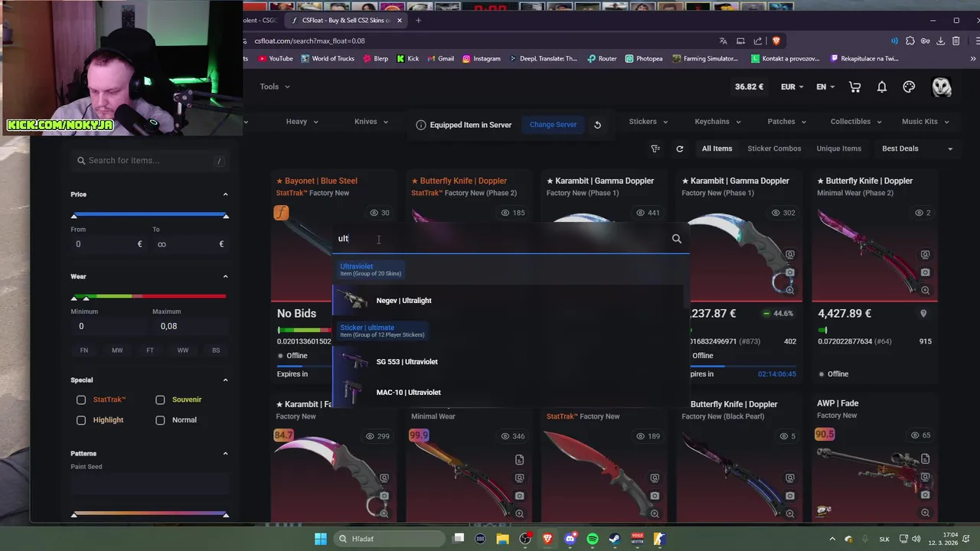The width and height of the screenshot is (980, 551).
Task: Open the EN language dropdown
Action: pos(825,87)
